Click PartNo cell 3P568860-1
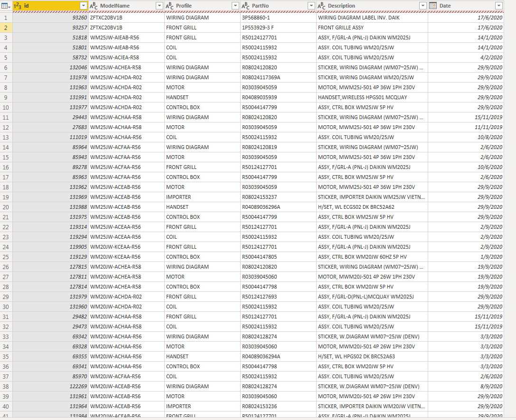The image size is (516, 420). click(x=278, y=18)
